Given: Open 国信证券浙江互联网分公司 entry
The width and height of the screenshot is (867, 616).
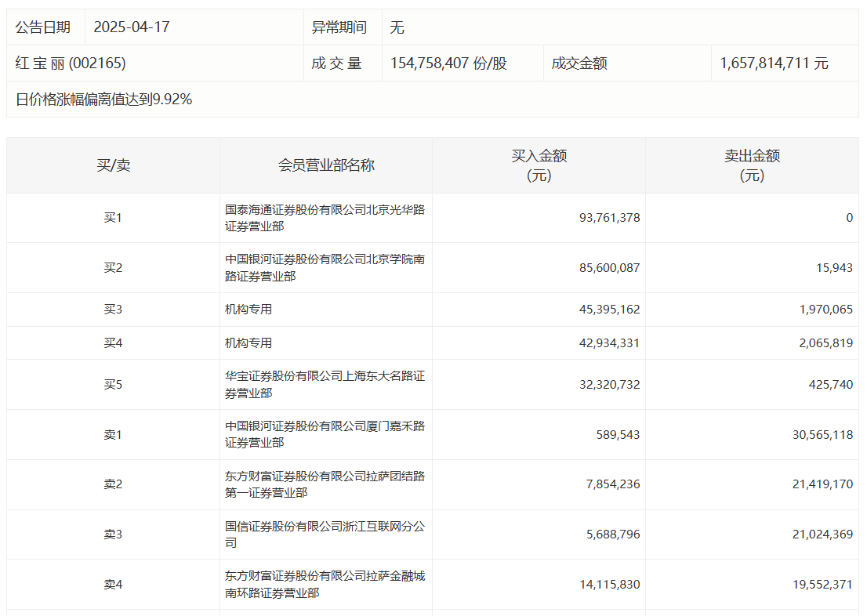Looking at the screenshot, I should (325, 534).
